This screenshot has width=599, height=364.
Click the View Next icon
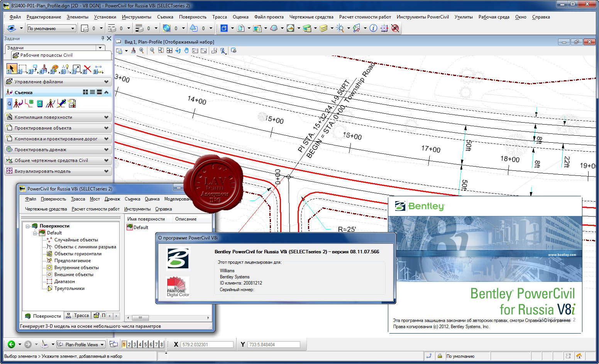coord(203,51)
